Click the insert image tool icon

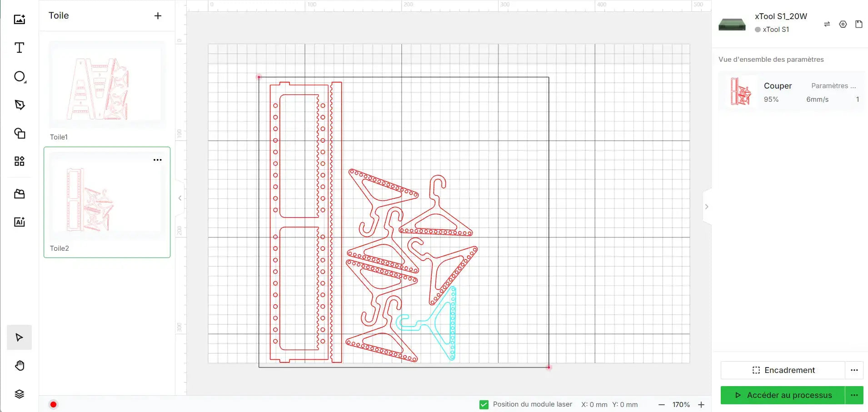[19, 19]
